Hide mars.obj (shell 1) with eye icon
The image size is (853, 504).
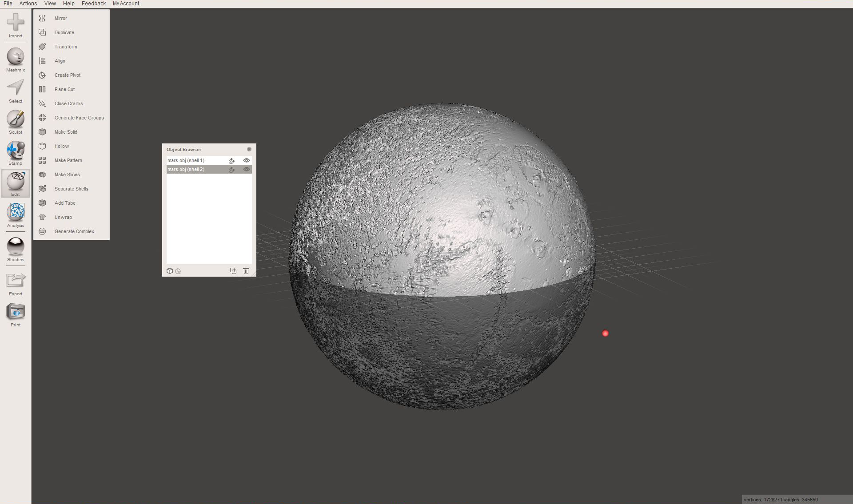pos(247,160)
